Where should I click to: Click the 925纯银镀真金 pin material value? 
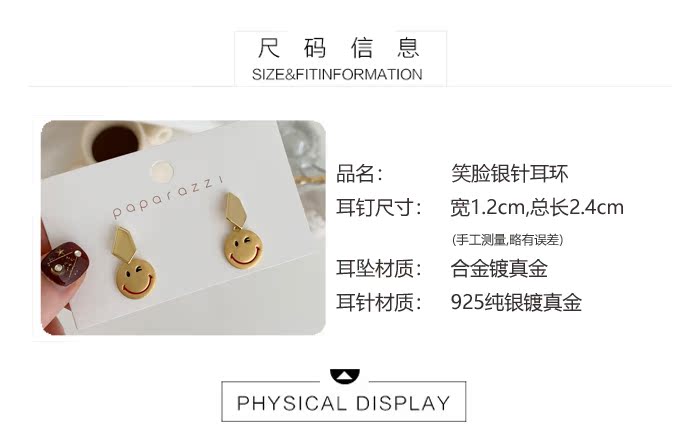click(516, 302)
